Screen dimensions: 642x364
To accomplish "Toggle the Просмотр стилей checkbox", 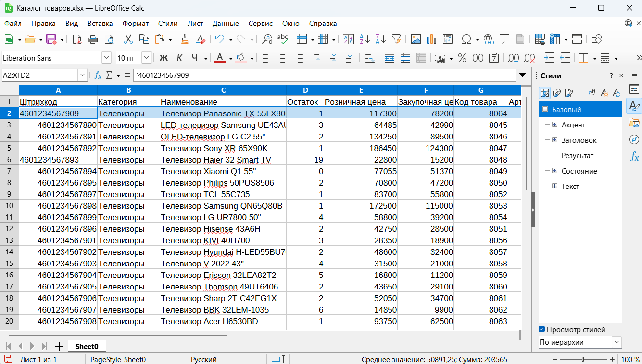I will pyautogui.click(x=542, y=329).
